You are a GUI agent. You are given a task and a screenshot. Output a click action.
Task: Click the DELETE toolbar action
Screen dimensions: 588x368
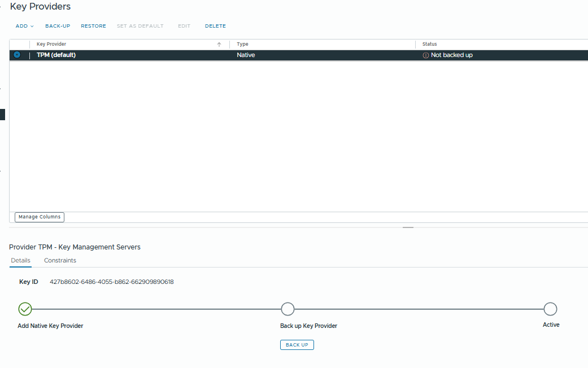click(215, 26)
